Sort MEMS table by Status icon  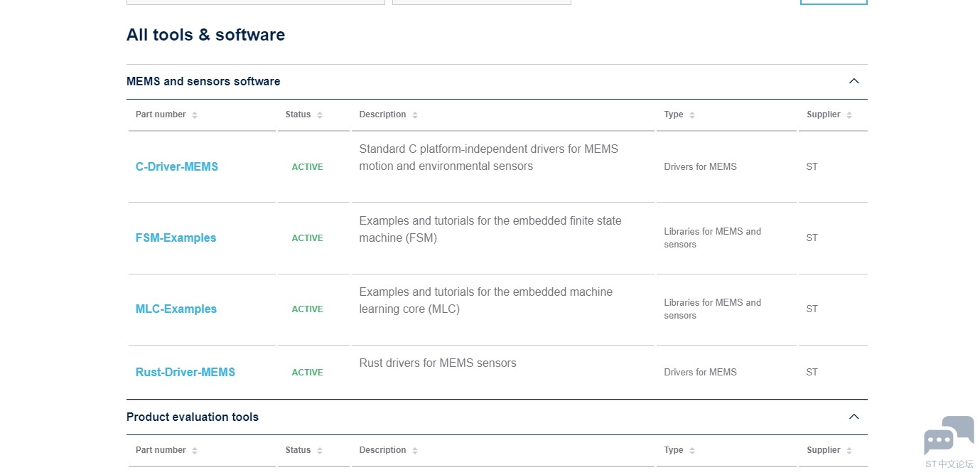point(320,115)
